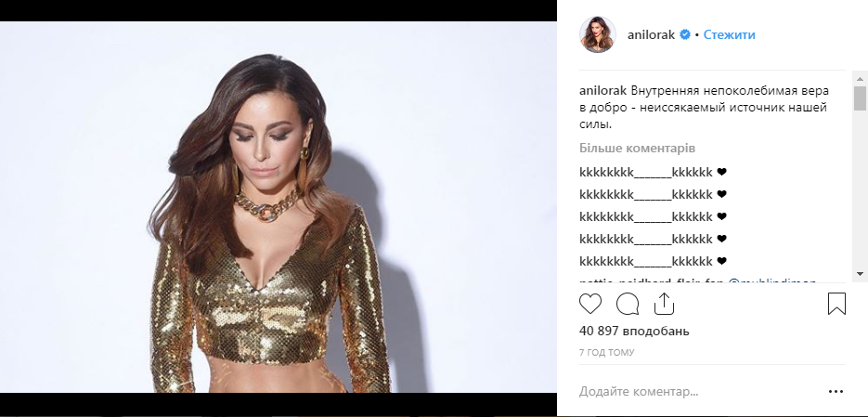The height and width of the screenshot is (417, 868).
Task: Share the post using the share icon
Action: [x=664, y=304]
